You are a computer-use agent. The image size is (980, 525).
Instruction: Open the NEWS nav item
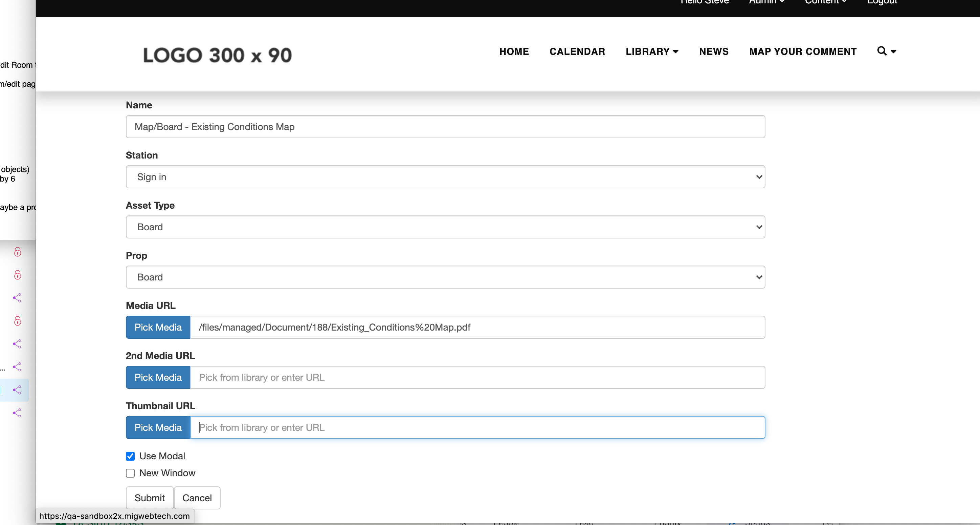coord(714,51)
